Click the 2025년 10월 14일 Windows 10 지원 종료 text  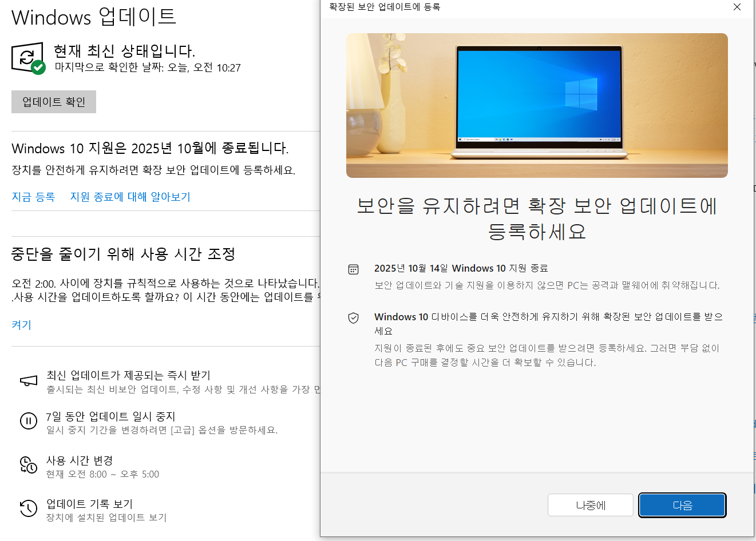click(x=461, y=268)
